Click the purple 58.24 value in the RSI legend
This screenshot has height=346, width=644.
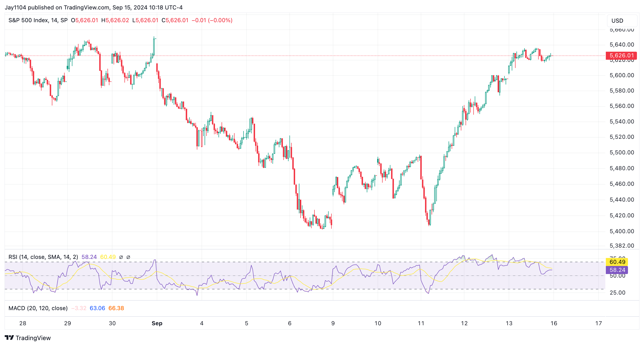(89, 257)
